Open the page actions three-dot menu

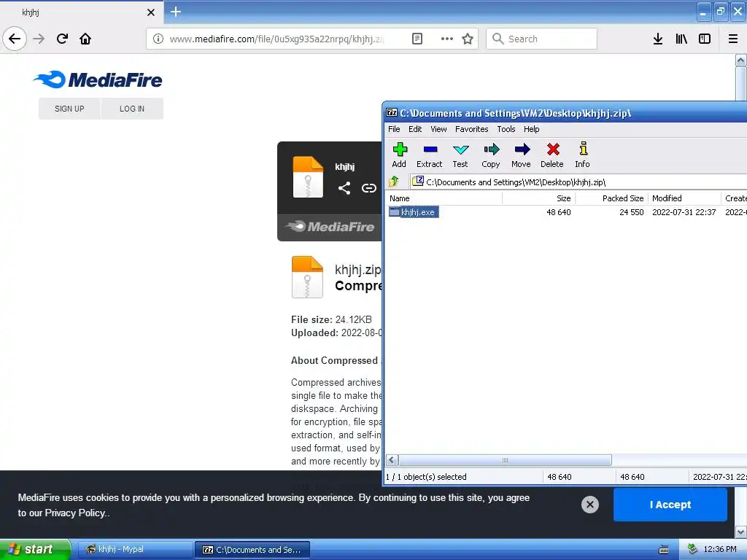447,39
